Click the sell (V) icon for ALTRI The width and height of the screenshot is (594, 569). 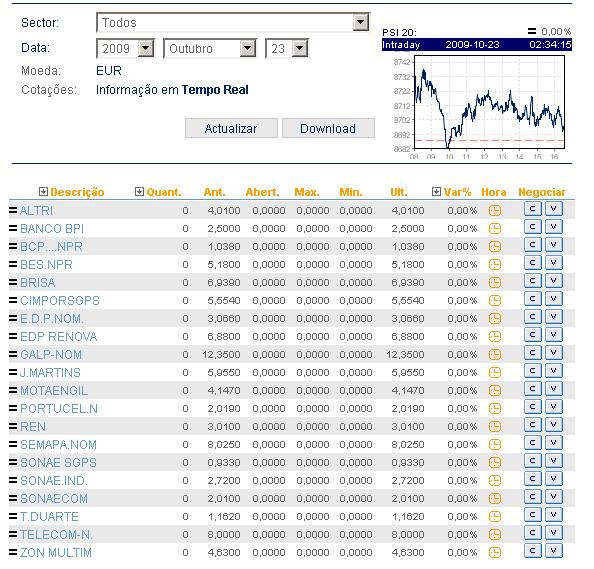click(553, 209)
